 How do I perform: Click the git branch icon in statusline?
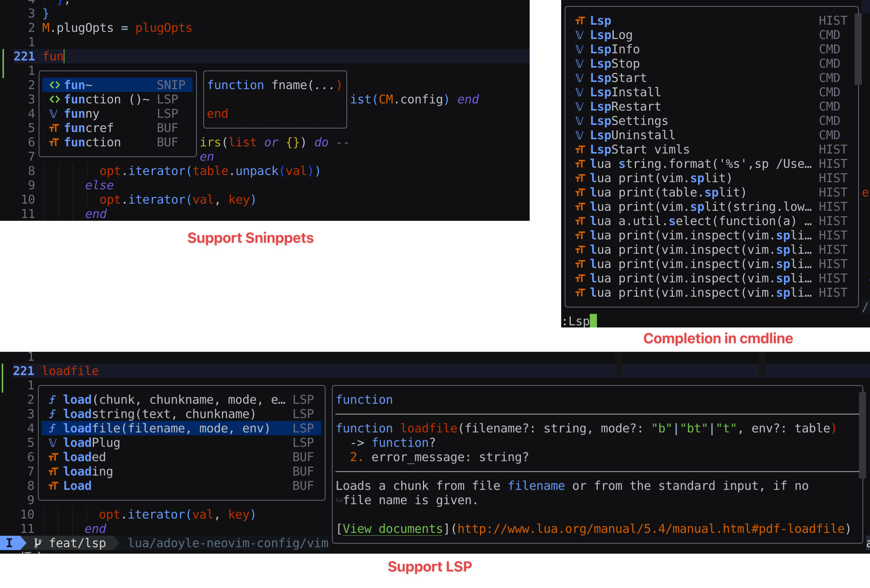tap(38, 543)
